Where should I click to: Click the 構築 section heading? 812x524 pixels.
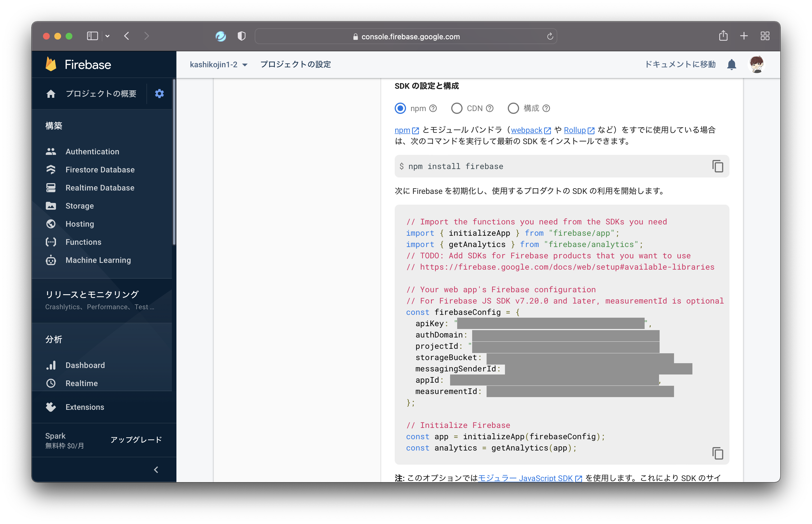click(x=54, y=125)
